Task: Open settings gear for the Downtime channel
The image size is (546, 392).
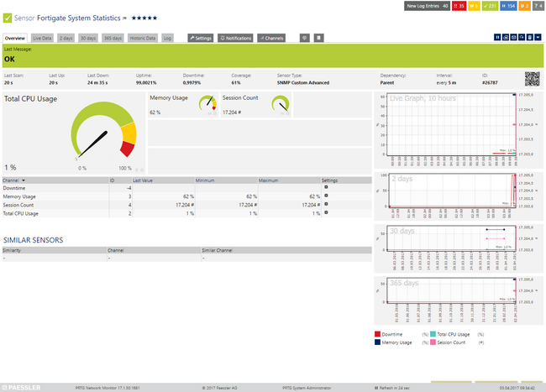Action: (326, 187)
